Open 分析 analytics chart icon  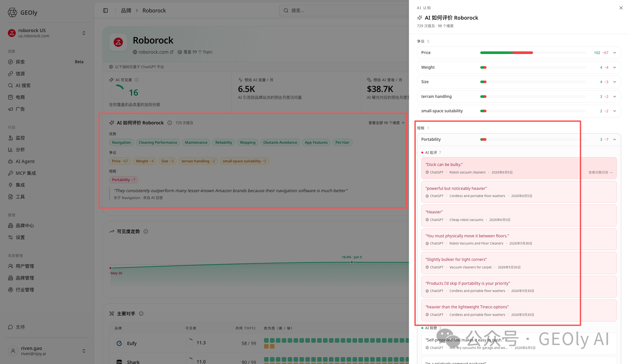(10, 150)
